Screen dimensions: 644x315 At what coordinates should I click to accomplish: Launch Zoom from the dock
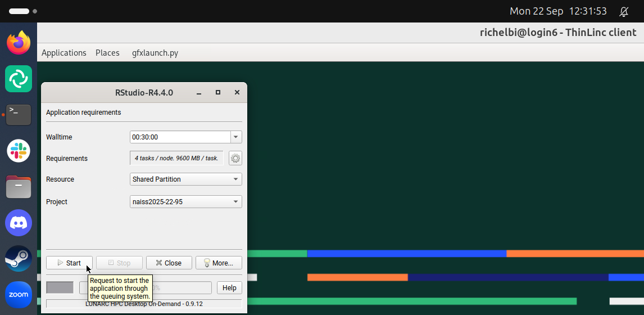(x=19, y=295)
